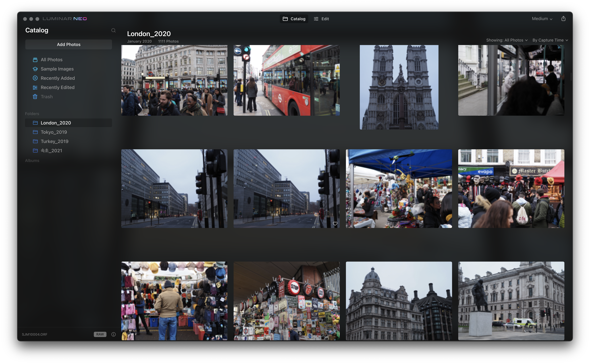Select the Westminster Abbey towers photo
The width and height of the screenshot is (590, 364).
tap(399, 87)
